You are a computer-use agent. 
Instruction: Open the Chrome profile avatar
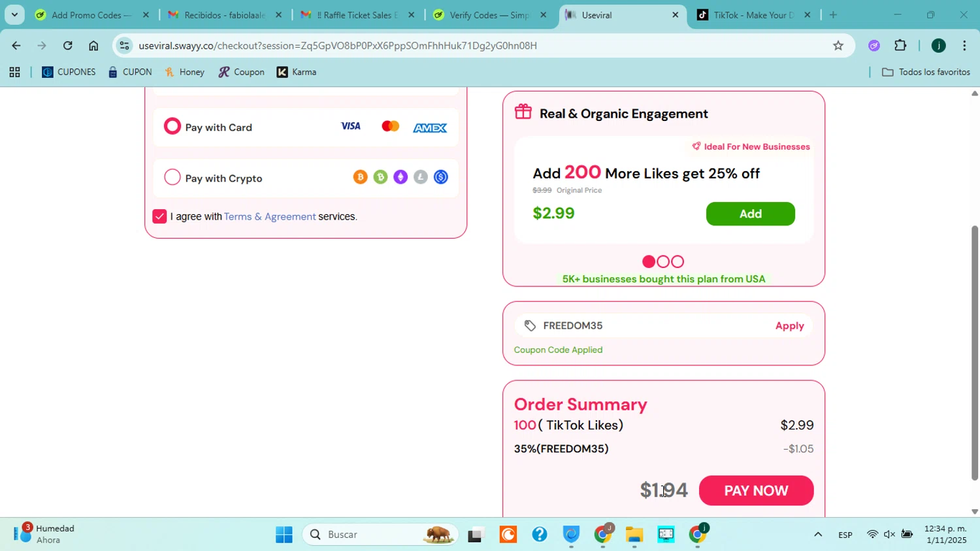coord(938,45)
